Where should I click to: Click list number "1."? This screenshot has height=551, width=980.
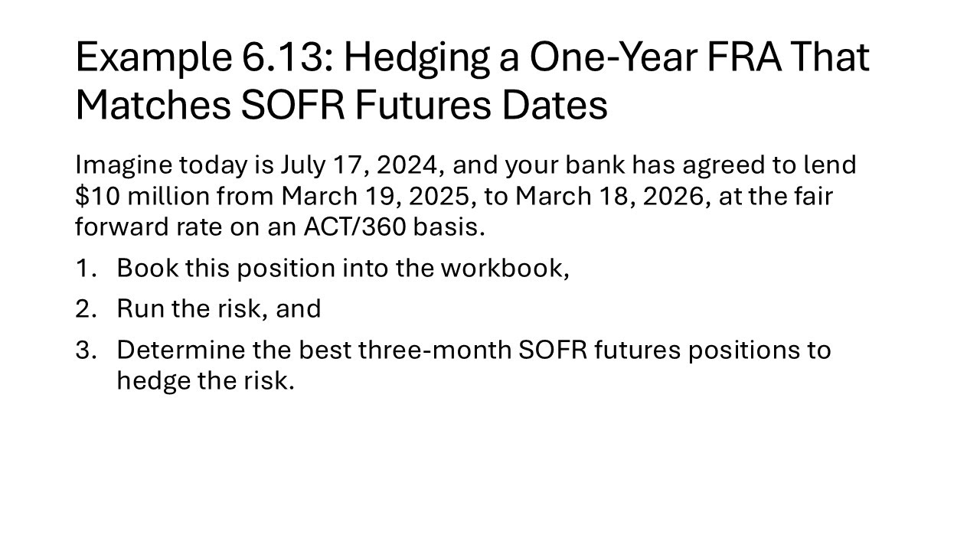tap(87, 269)
